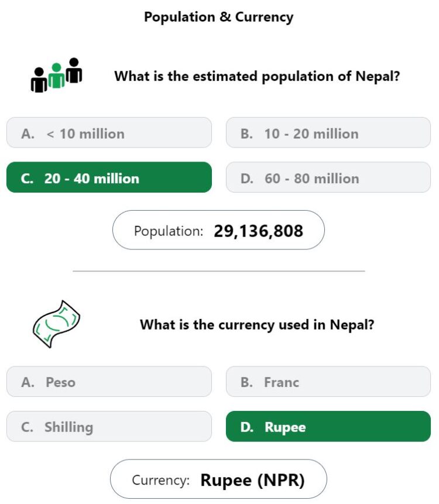
Task: Pick Shilling as the currency answer
Action: click(x=109, y=426)
